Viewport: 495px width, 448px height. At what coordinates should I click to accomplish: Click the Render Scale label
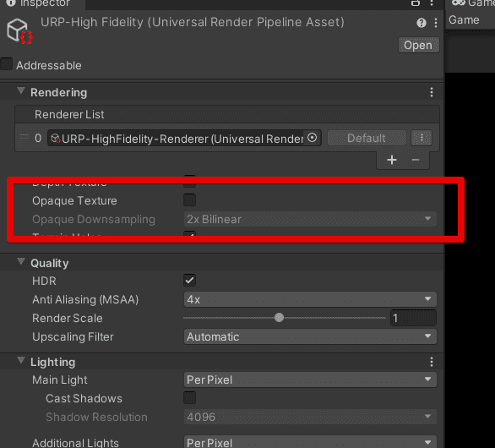click(68, 318)
